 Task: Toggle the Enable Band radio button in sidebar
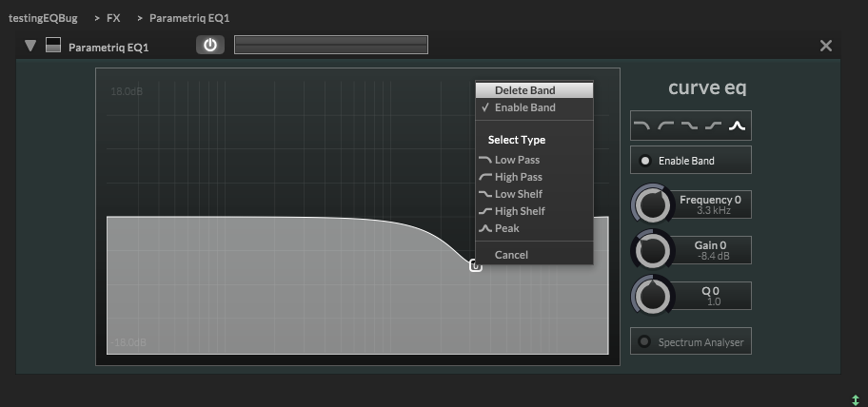click(x=645, y=161)
